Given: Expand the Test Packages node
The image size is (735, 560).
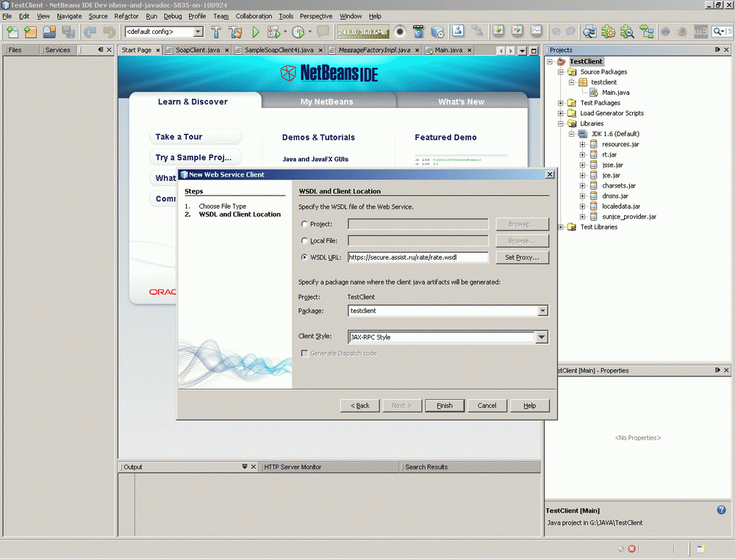Looking at the screenshot, I should [x=561, y=103].
